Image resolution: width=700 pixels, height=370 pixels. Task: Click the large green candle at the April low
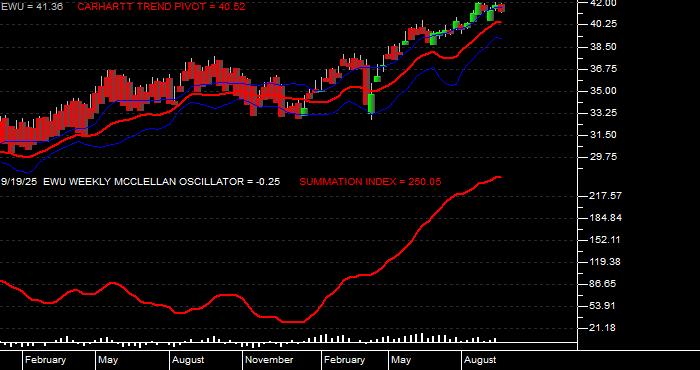(x=371, y=104)
